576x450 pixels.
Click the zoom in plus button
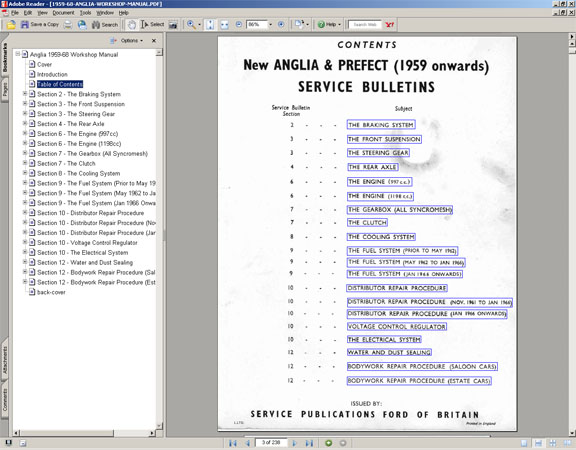click(281, 25)
